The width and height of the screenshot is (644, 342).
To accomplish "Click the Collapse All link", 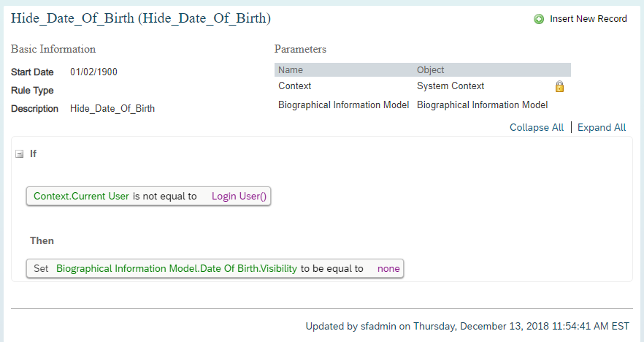I will 537,127.
